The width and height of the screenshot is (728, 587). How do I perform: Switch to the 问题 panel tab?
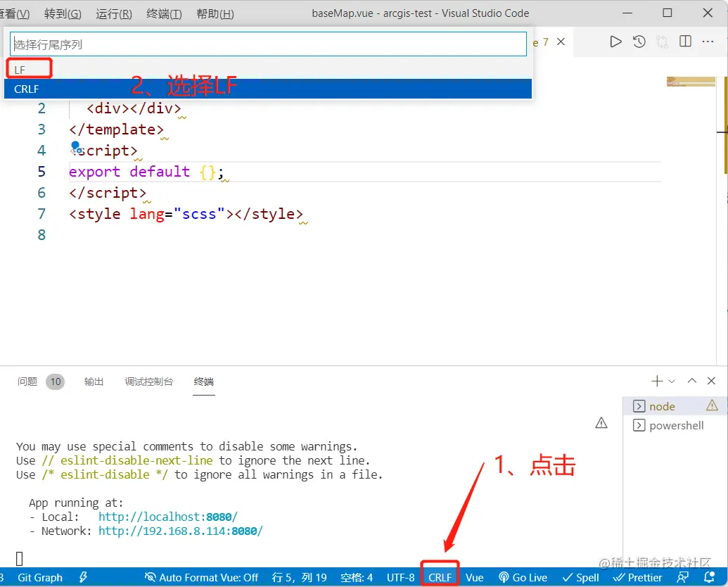tap(27, 381)
